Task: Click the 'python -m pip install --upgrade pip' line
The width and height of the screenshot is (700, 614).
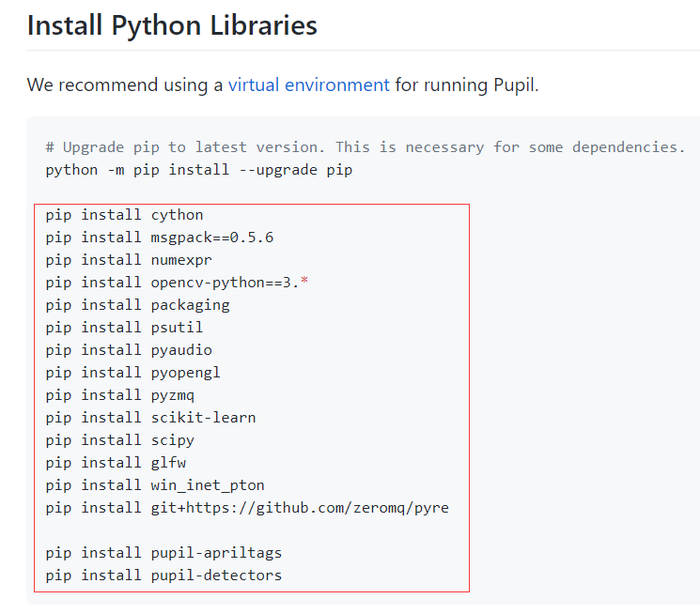Action: pyautogui.click(x=199, y=170)
